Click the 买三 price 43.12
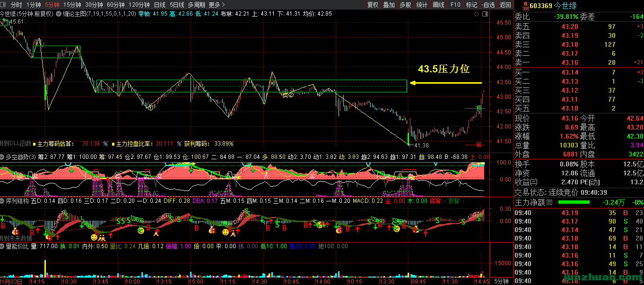644x285 pixels. 570,90
